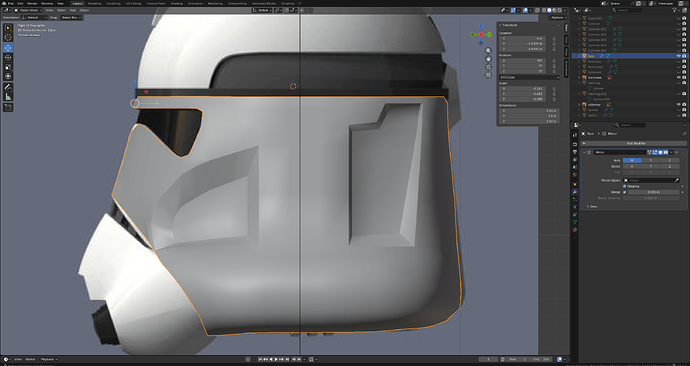Screen dimensions: 690x366
Task: Open the XYZ Euler rotation mode dropdown
Action: pos(529,77)
